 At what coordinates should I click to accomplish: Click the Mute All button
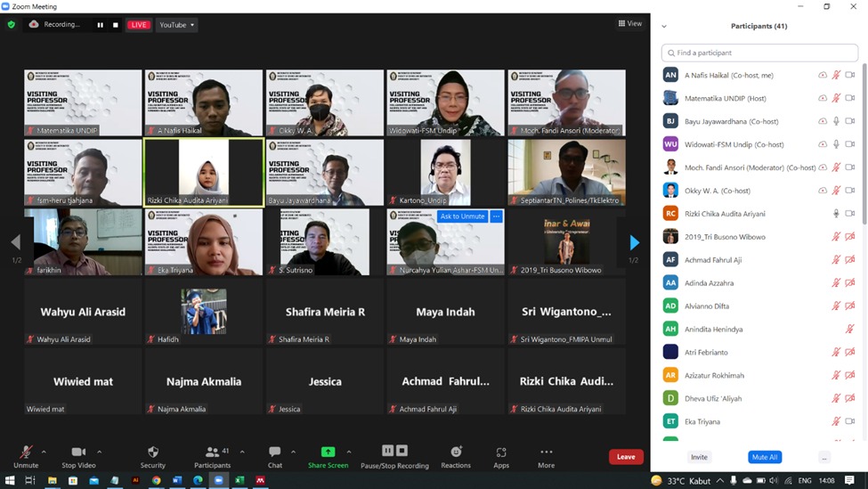click(764, 457)
